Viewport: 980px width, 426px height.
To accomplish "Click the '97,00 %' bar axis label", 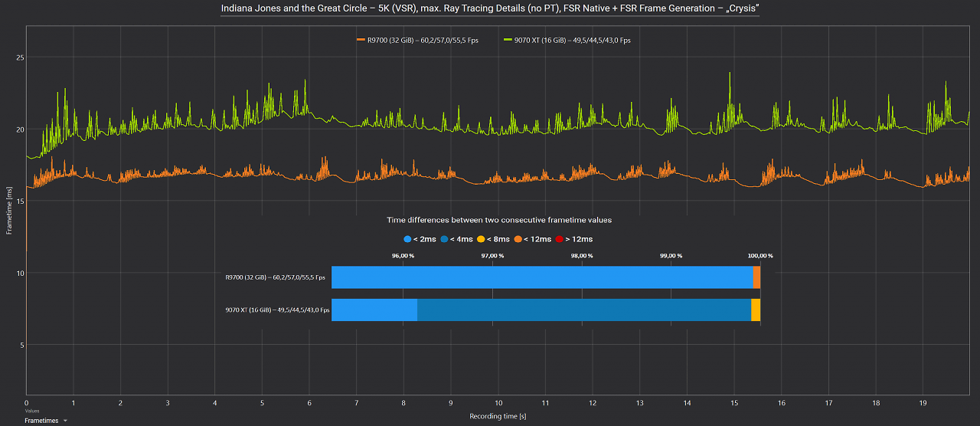I will [x=492, y=256].
